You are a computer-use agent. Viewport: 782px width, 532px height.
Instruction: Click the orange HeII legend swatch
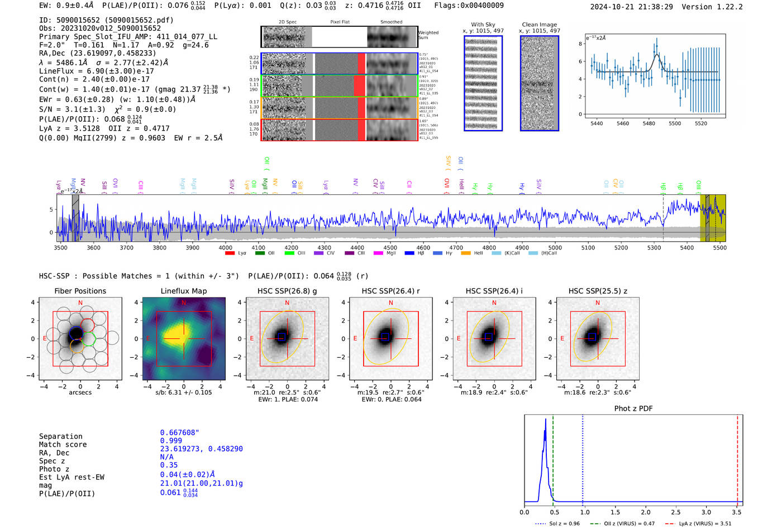(x=466, y=253)
